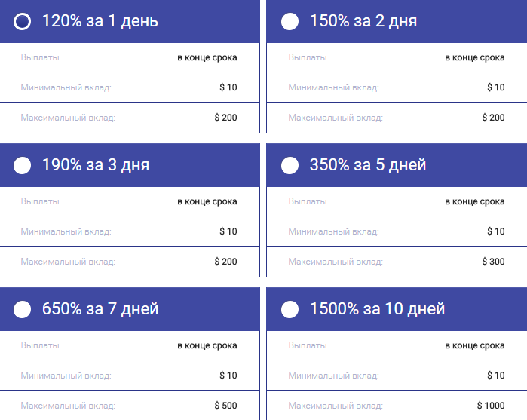The width and height of the screenshot is (527, 420).
Task: Click the $ 1000 maximum deposit value
Action: (491, 406)
